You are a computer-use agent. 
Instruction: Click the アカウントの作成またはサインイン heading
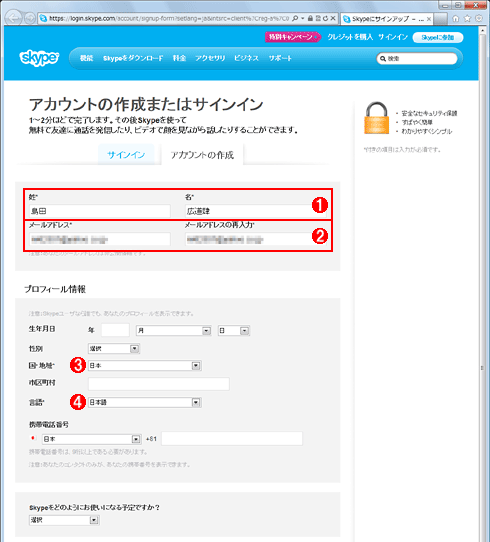tap(146, 104)
